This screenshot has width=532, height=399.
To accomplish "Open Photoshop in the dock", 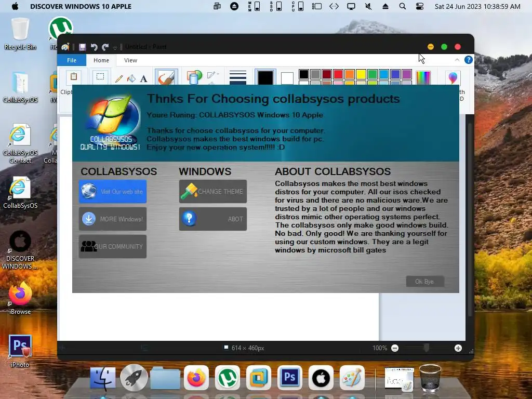I will pos(289,378).
